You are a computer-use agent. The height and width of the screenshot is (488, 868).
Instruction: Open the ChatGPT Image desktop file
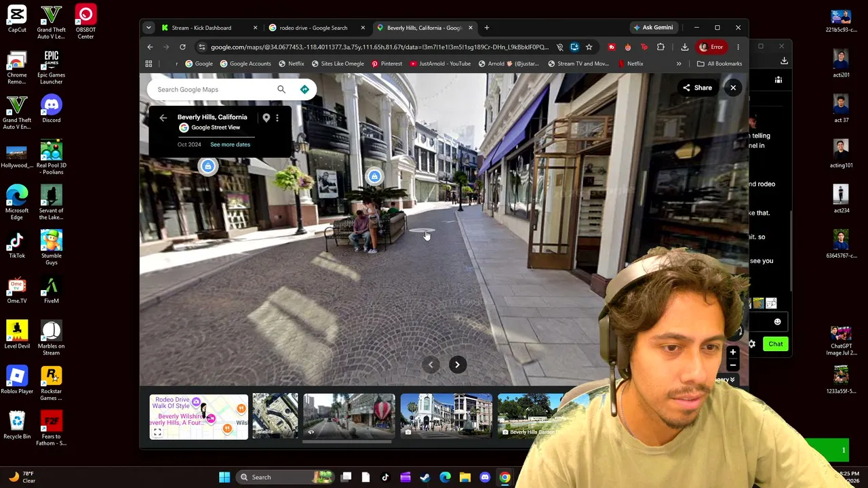click(841, 341)
